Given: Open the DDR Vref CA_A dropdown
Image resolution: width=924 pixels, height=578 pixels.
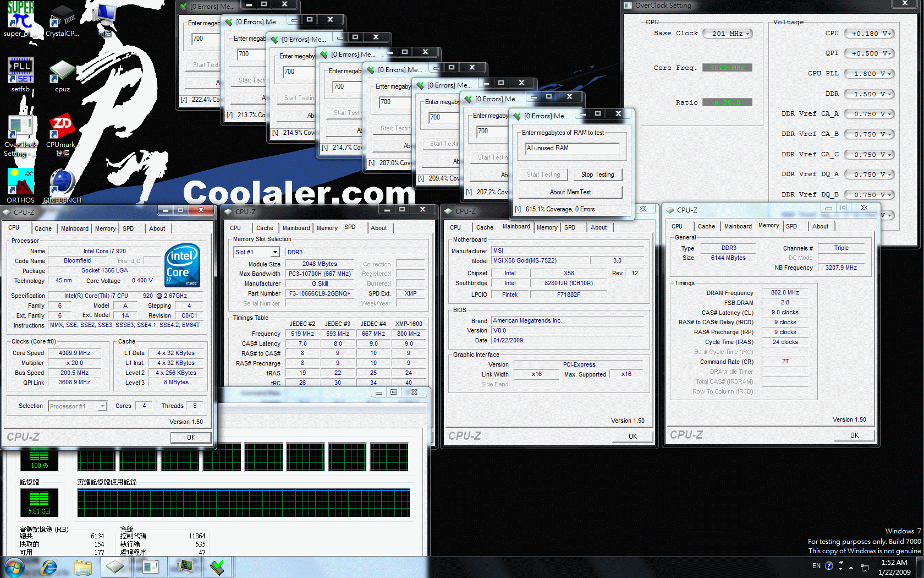Looking at the screenshot, I should tap(869, 114).
